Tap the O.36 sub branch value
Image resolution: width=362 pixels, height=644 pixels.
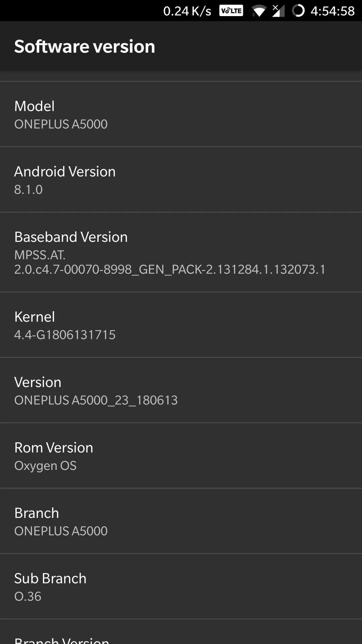point(28,596)
